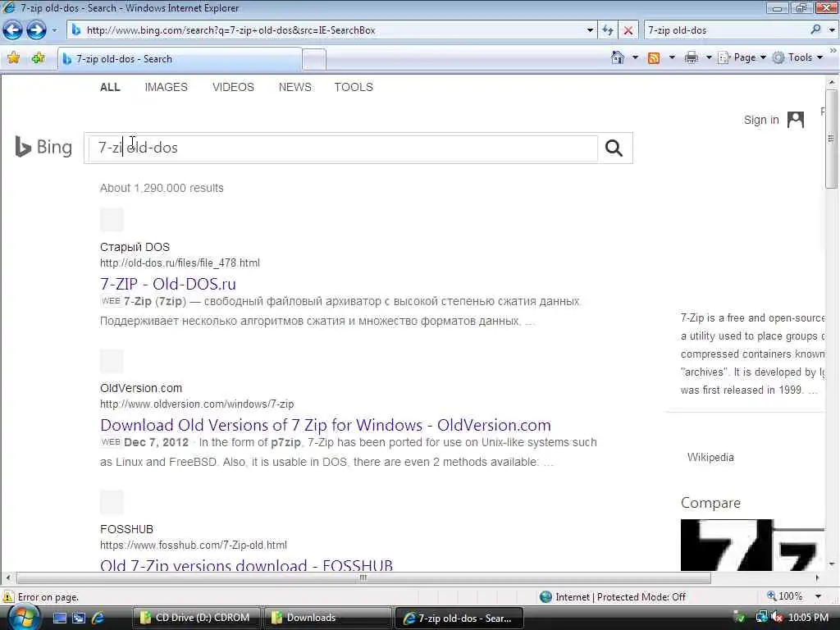840x630 pixels.
Task: Open Old 7-Zip versions download FOSSHUB link
Action: point(246,564)
